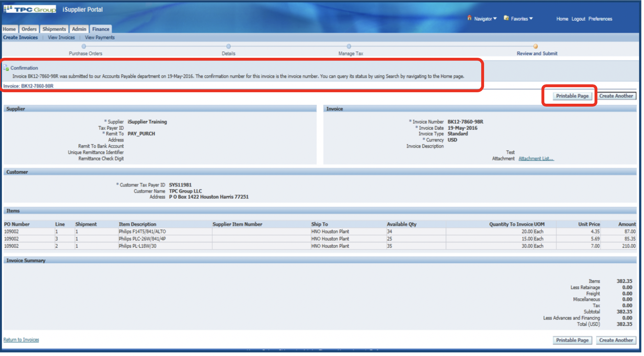Open Create Invoices subtab
Viewport: 644px width, 356px height.
tap(20, 37)
